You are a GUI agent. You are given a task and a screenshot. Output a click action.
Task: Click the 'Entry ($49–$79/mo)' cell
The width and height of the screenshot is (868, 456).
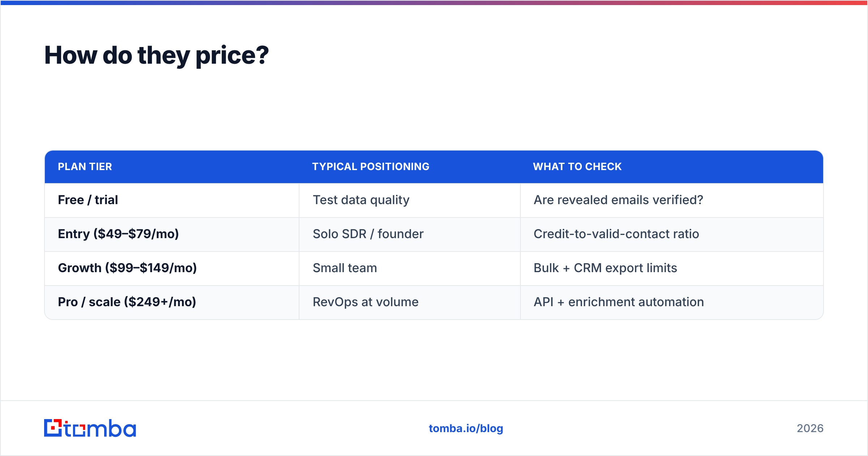[x=172, y=234]
